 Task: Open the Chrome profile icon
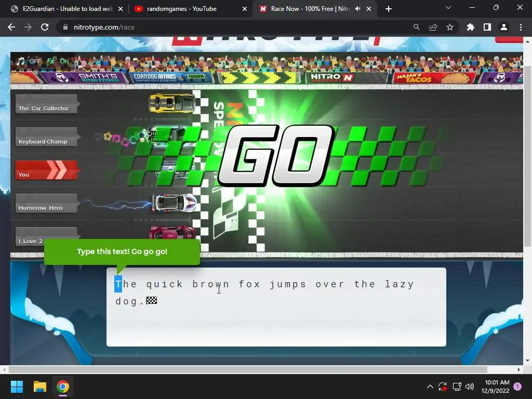pos(504,27)
